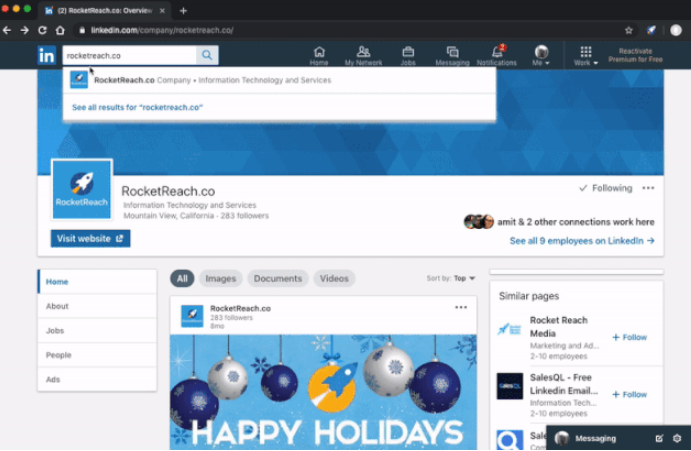Click the browser home icon
Image resolution: width=691 pixels, height=451 pixels.
coord(60,30)
